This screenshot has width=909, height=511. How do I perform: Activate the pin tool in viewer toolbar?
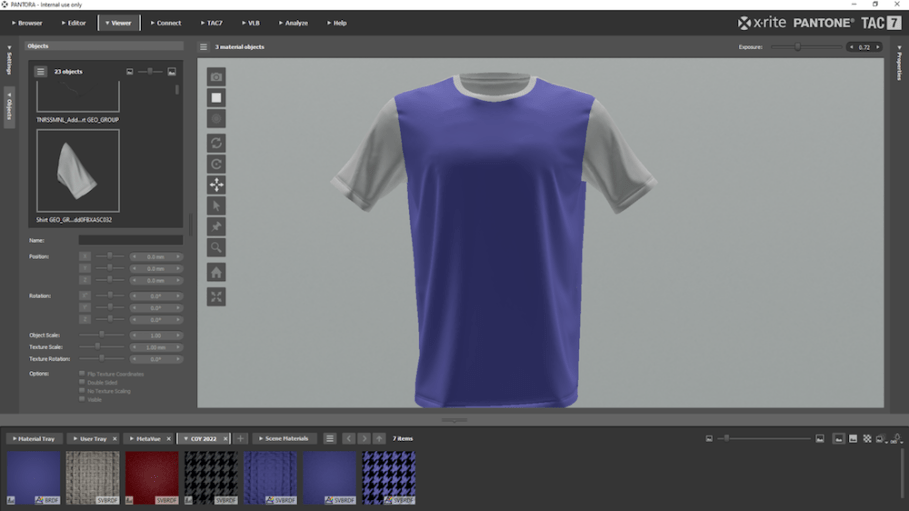pos(216,226)
